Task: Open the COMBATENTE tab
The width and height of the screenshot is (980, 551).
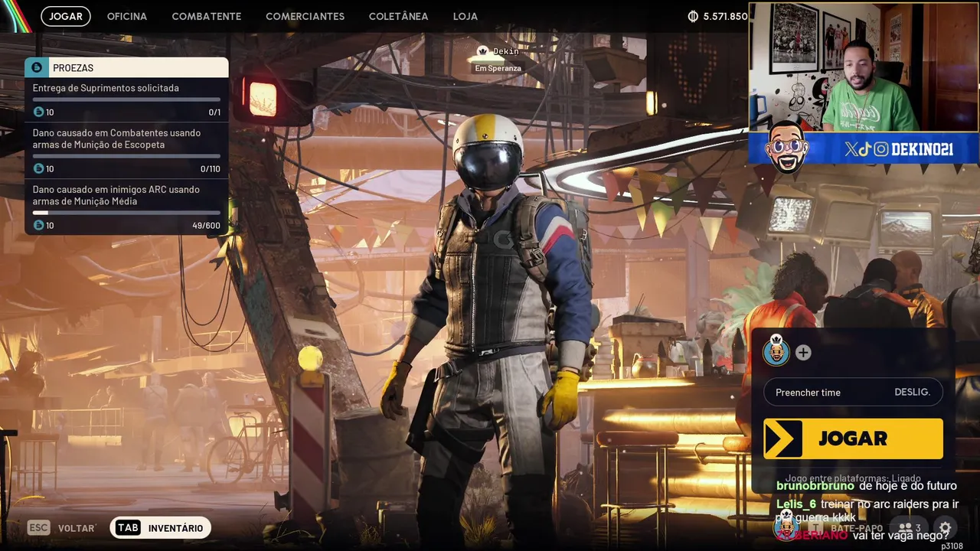Action: [207, 16]
